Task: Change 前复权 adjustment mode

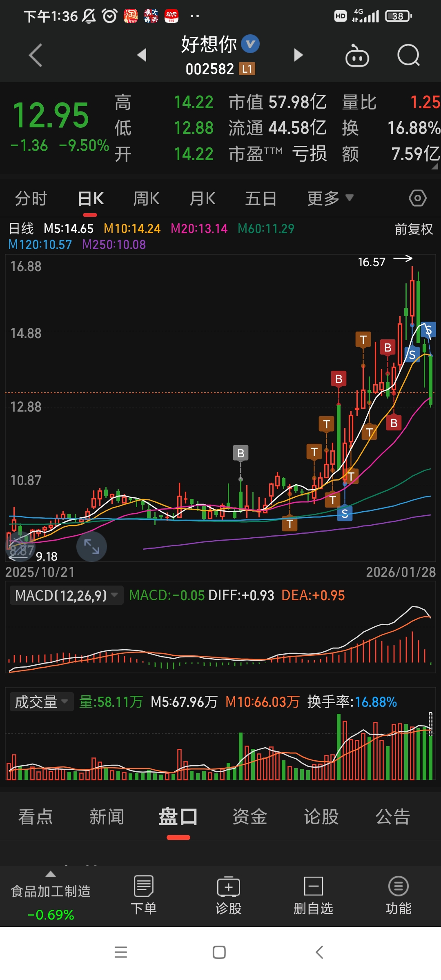Action: click(414, 229)
